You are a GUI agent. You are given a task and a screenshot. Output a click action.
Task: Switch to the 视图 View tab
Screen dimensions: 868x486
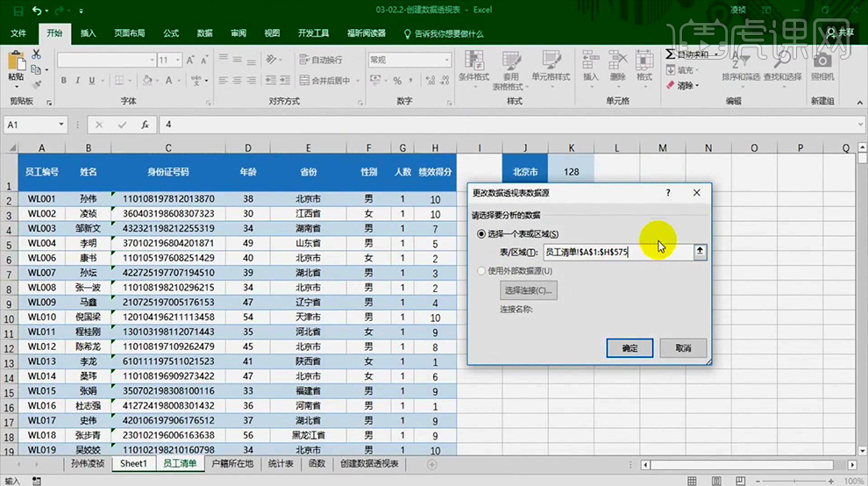[272, 34]
